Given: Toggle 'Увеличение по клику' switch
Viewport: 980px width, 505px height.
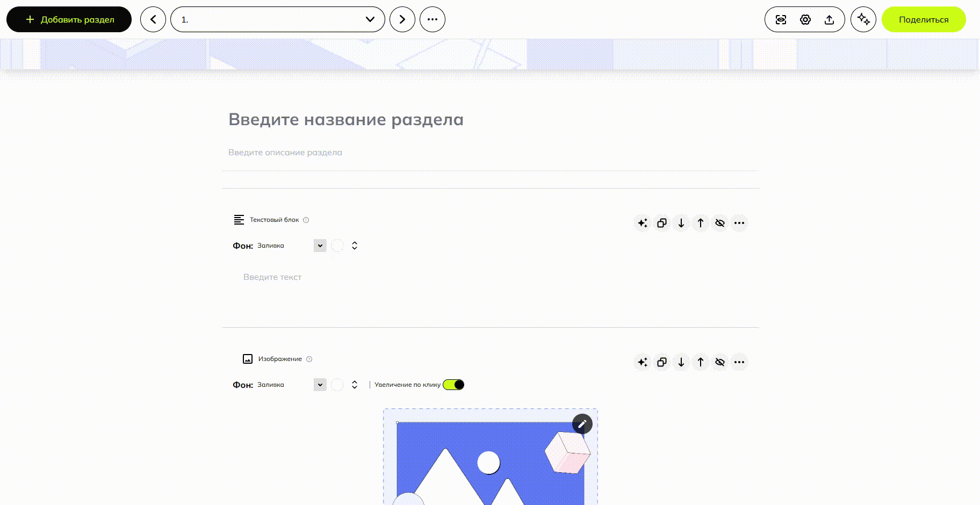Looking at the screenshot, I should (453, 385).
